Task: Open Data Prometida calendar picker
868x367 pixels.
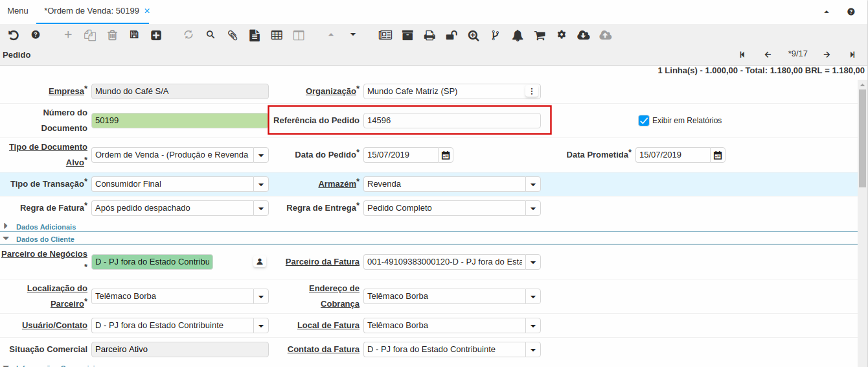Action: (x=718, y=155)
